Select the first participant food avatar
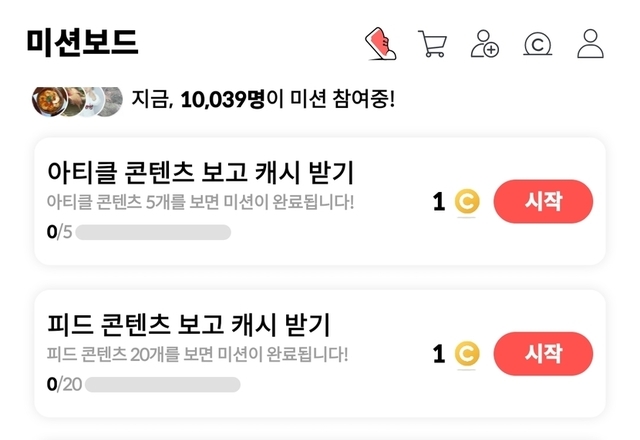Screen dimensions: 640x440 (x=48, y=101)
